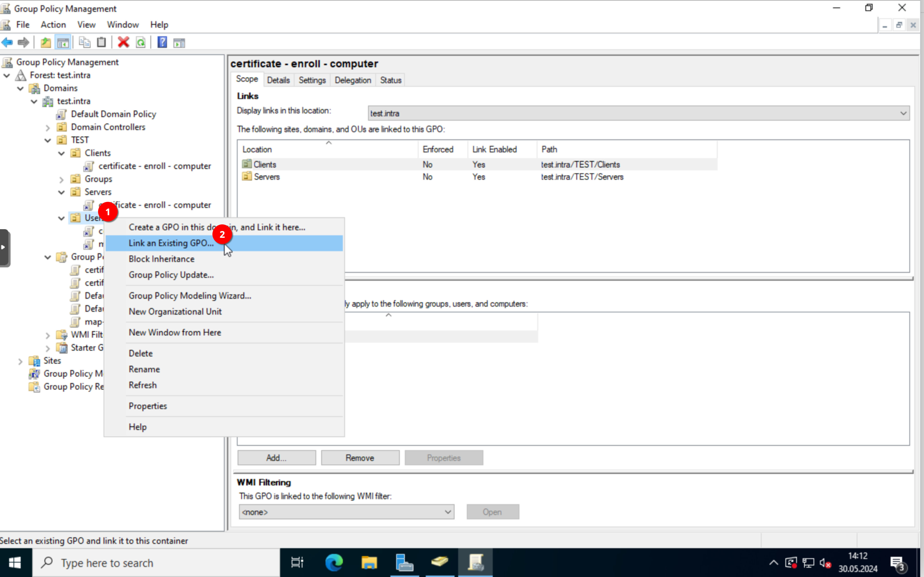Open the View menu
The image size is (924, 577).
pos(86,25)
